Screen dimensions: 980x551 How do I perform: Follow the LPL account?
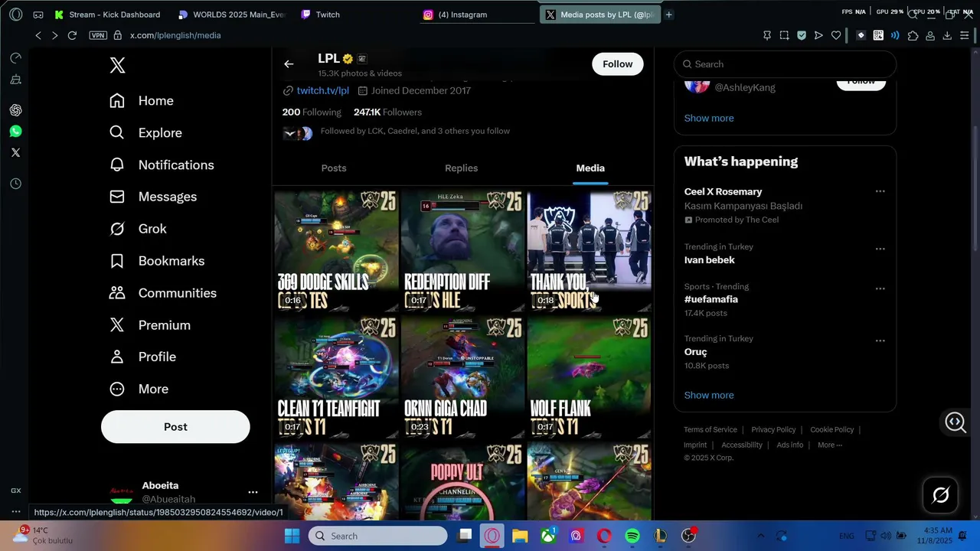pos(617,64)
